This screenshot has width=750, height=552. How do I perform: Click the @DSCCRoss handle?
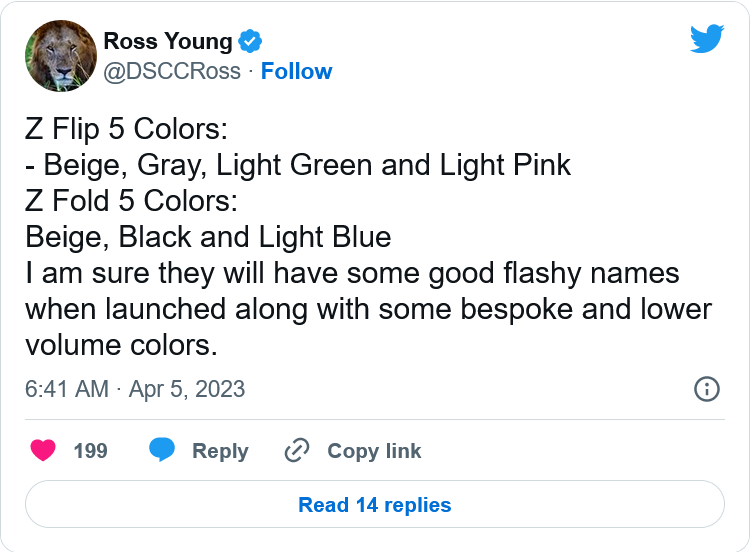pyautogui.click(x=172, y=71)
